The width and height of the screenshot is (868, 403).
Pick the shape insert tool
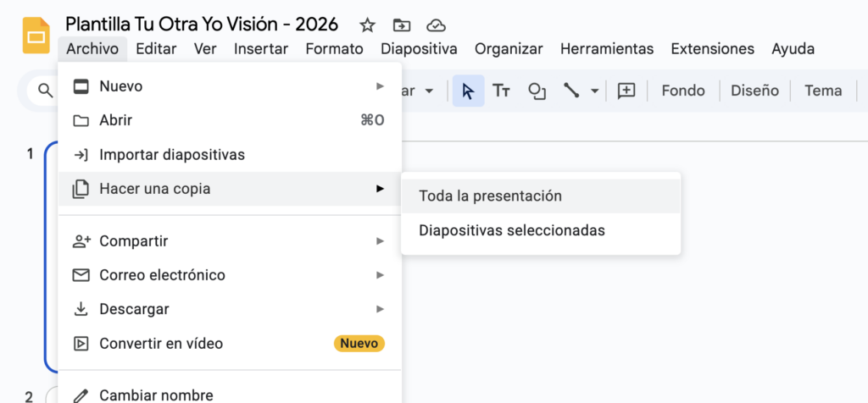[x=537, y=91]
